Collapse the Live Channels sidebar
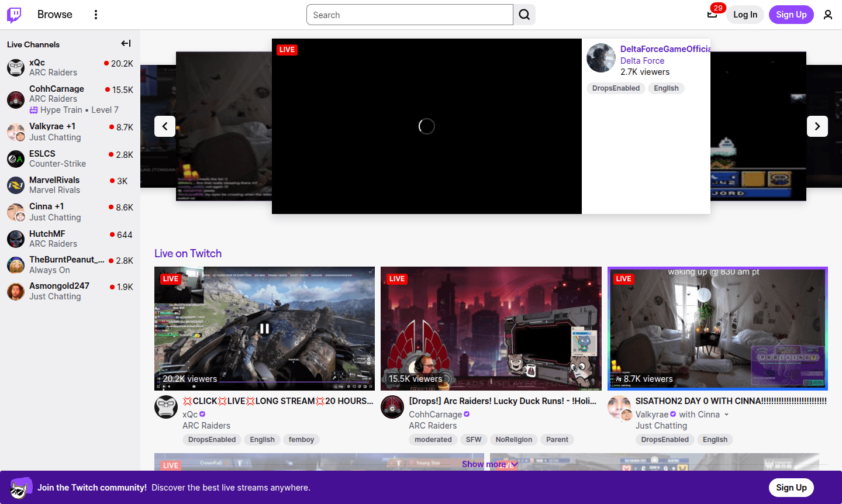This screenshot has width=842, height=504. point(126,43)
